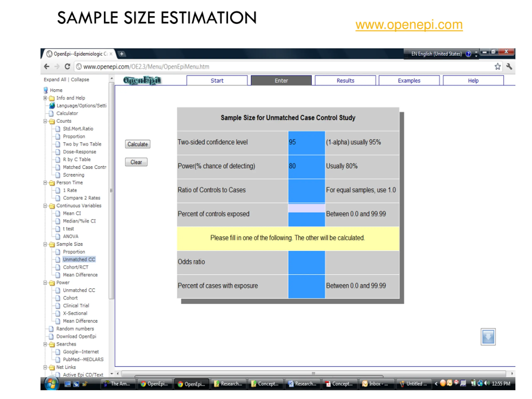Open Dose-Response tree item
The height and width of the screenshot is (399, 532).
click(x=79, y=152)
